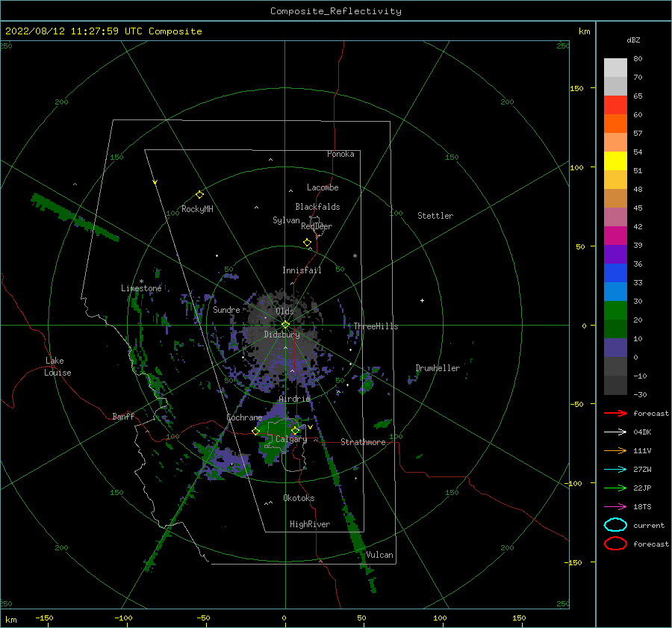This screenshot has height=628, width=672.
Task: Click the purple 39-36 dBZ swatch
Action: point(615,254)
